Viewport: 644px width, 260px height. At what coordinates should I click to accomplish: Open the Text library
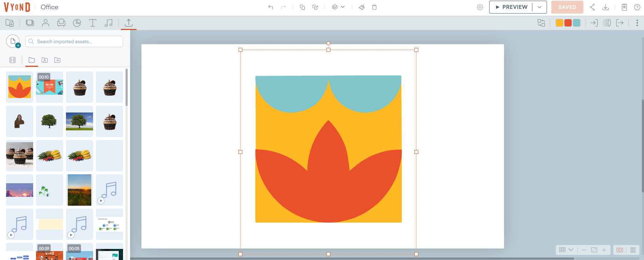tap(93, 23)
